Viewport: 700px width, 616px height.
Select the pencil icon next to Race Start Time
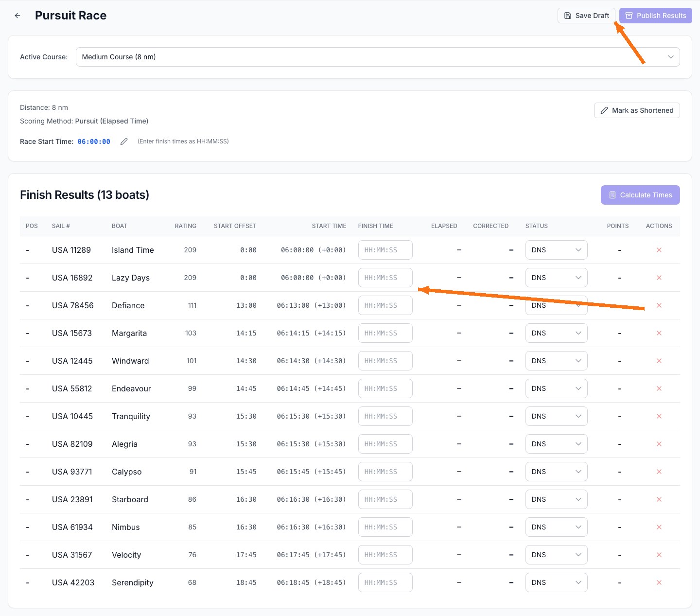(124, 141)
